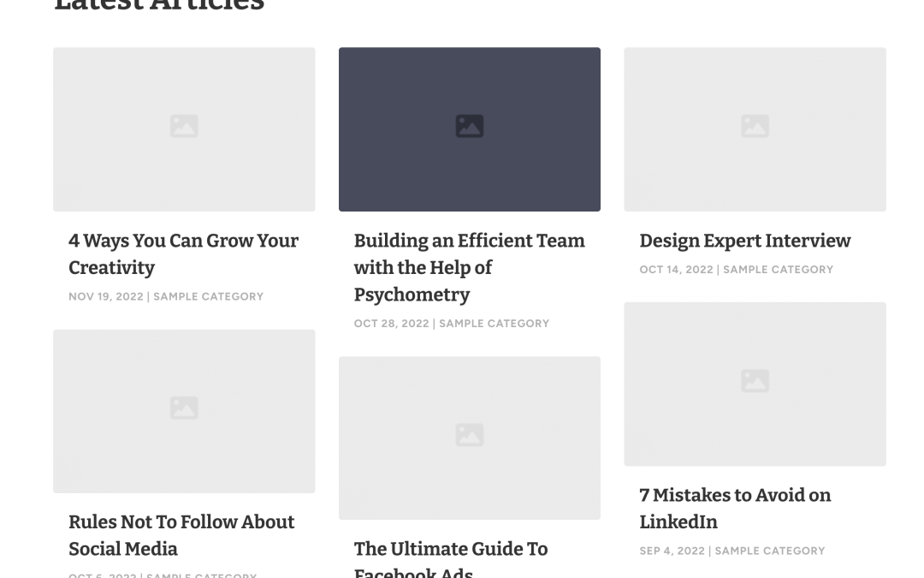Click image icon above Ultimate Guide To Facebook Ads
Viewport: 924px width, 578px height.
(x=470, y=435)
